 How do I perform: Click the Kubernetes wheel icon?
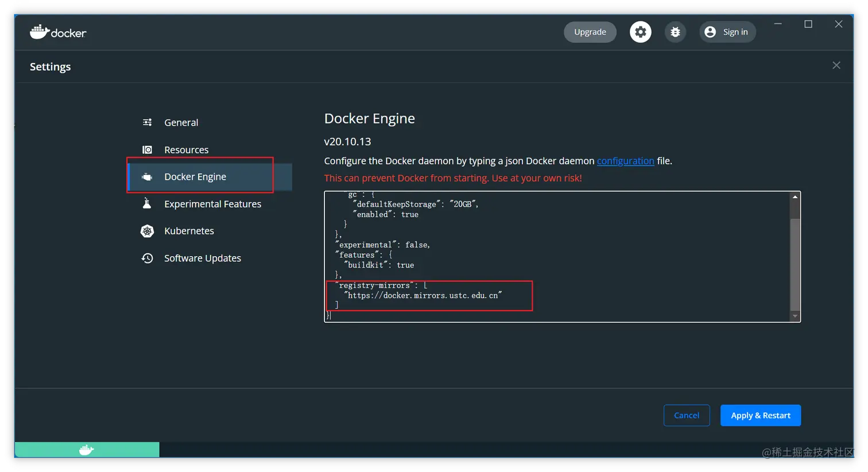tap(148, 231)
